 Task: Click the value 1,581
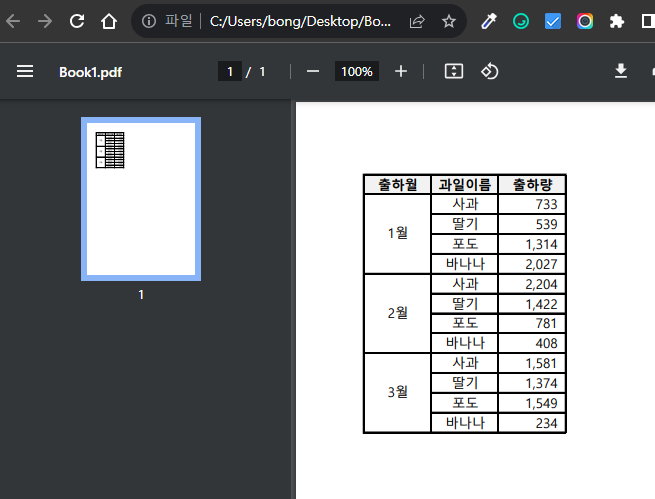pos(541,363)
